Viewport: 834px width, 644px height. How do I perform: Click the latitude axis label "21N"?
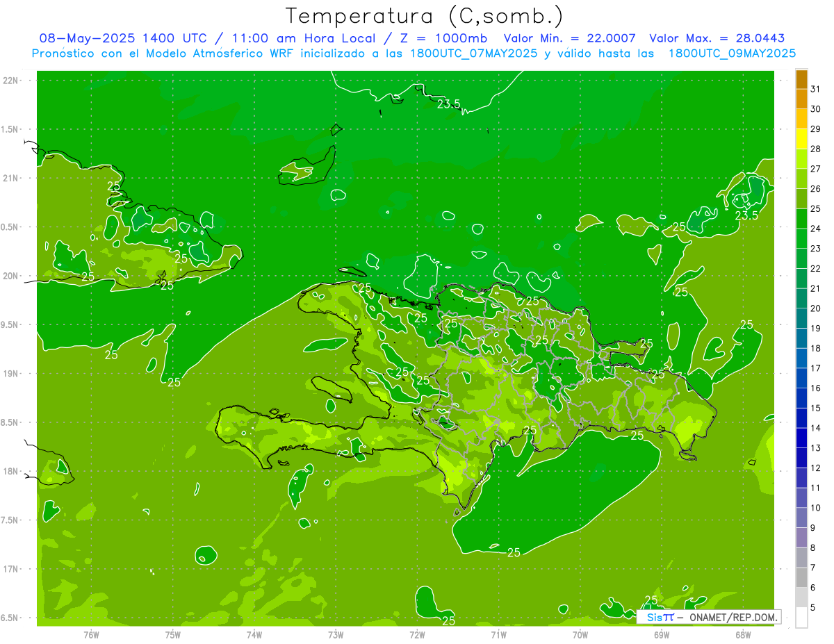(x=12, y=178)
